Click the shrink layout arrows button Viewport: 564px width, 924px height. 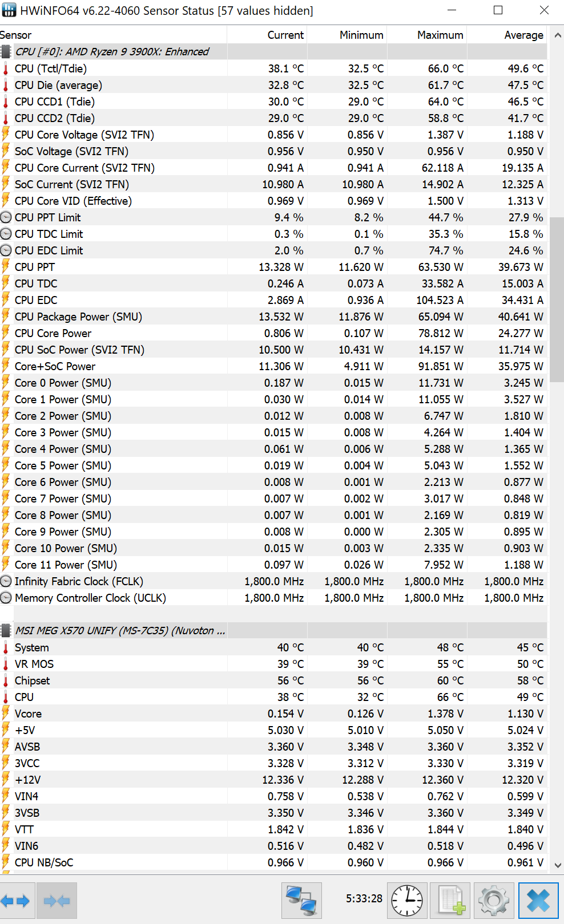[57, 901]
